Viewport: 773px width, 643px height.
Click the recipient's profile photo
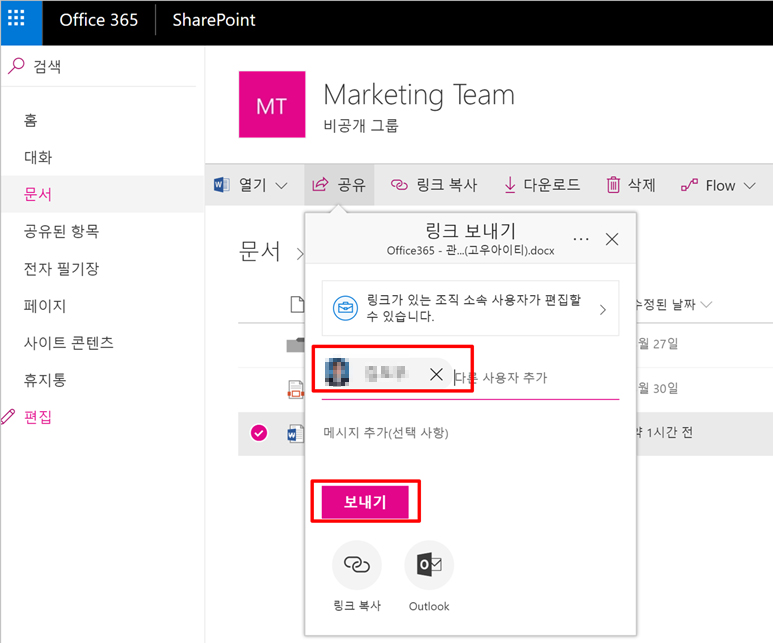(x=337, y=373)
